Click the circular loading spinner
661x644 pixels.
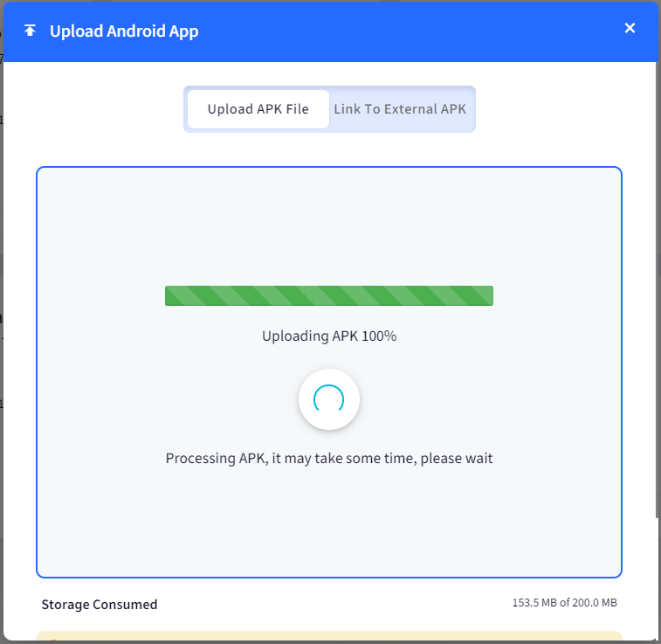(x=328, y=399)
